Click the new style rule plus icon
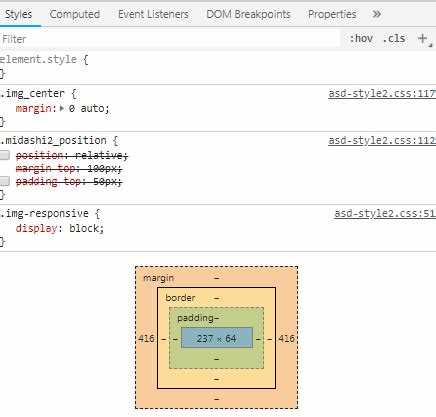436x417 pixels. tap(423, 39)
